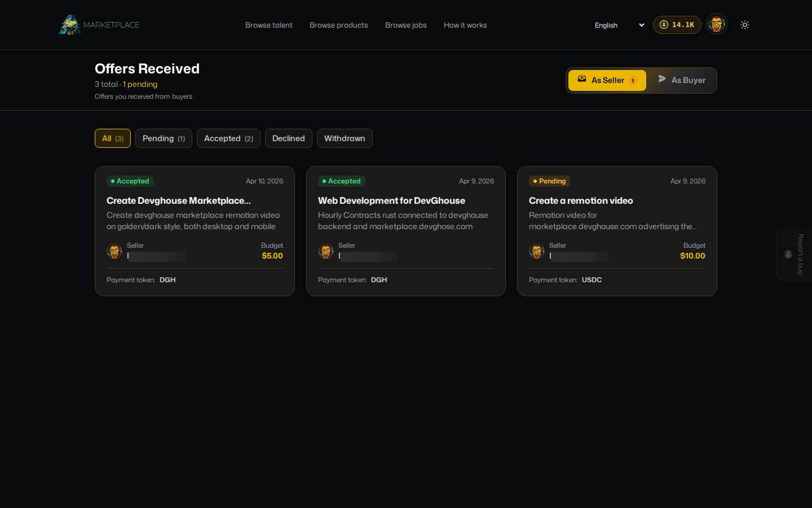The height and width of the screenshot is (508, 812).
Task: Click seller avatar on Web Development card
Action: (x=326, y=251)
